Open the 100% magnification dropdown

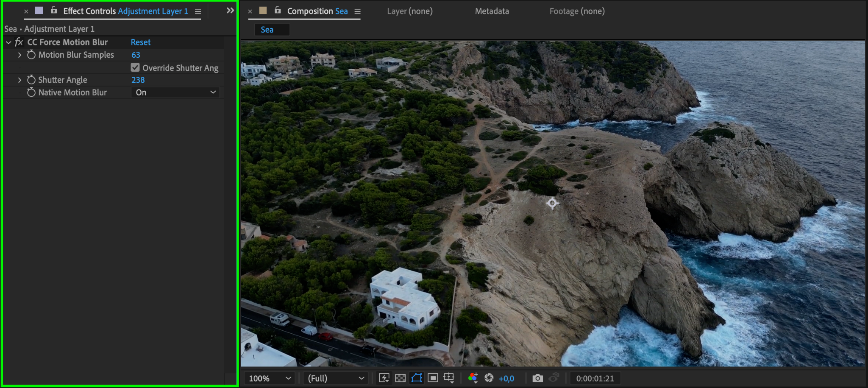point(270,378)
